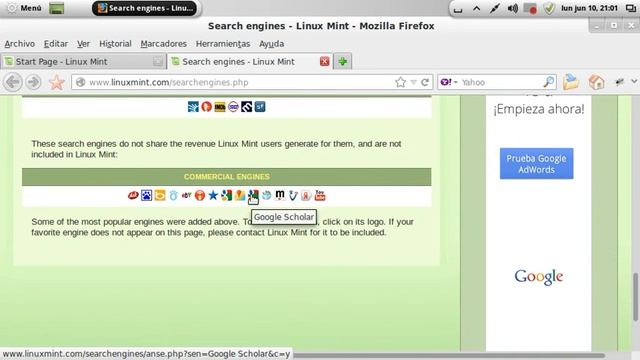Go back with the browser back arrow

click(x=13, y=82)
